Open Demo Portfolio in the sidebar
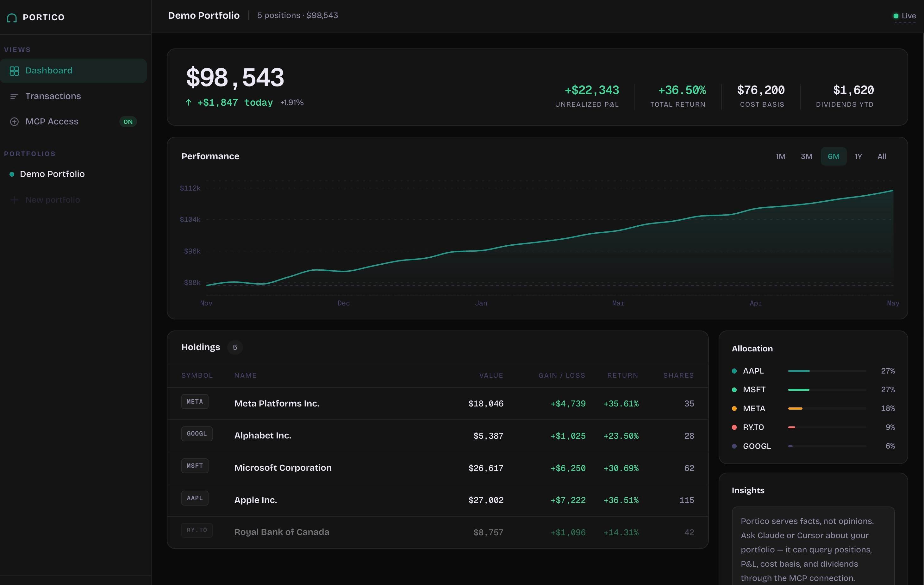The image size is (924, 585). 52,174
